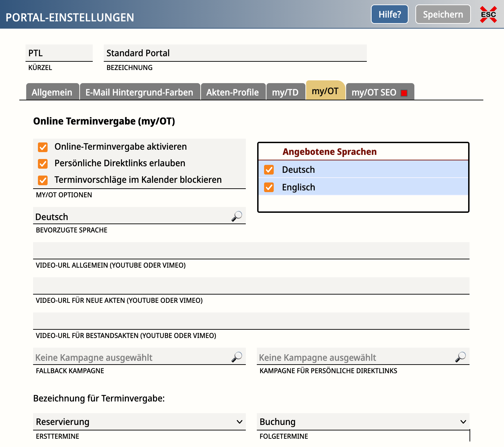Click magnifier icon for Fallback Kampagne
This screenshot has height=447, width=504.
[236, 357]
